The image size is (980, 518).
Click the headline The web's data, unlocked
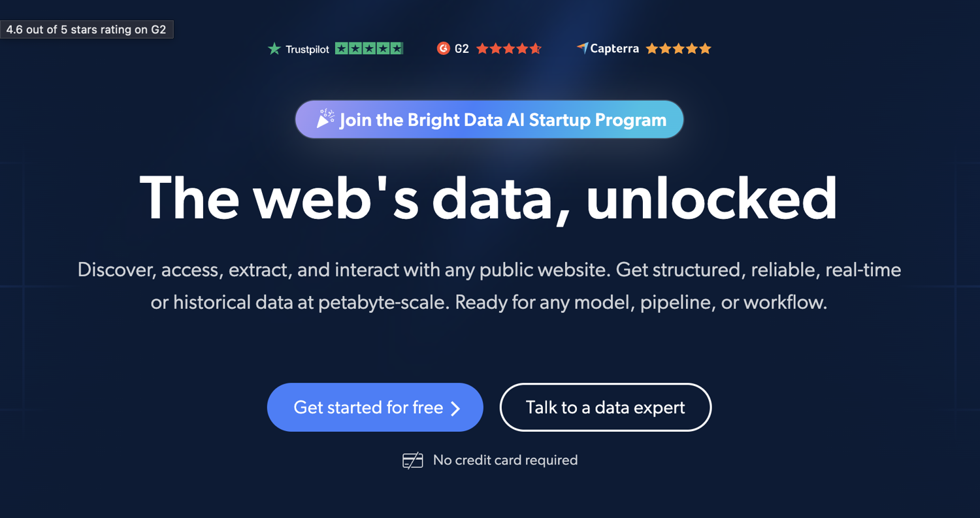(x=489, y=198)
